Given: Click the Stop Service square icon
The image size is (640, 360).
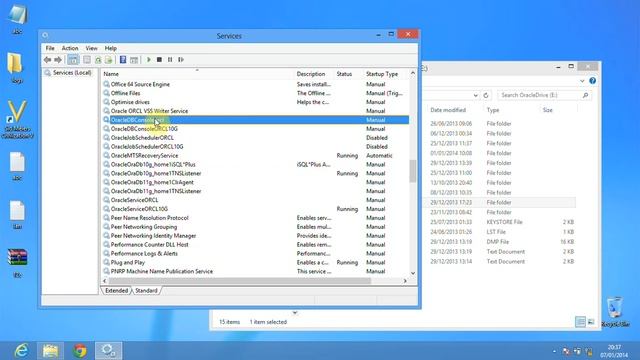Looking at the screenshot, I should click(159, 60).
